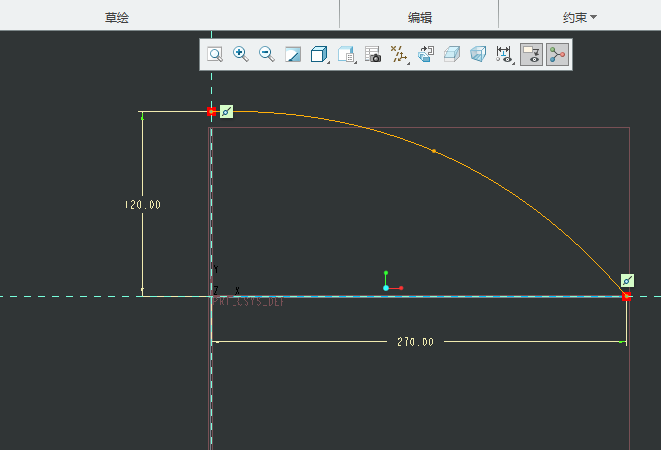Open the datum display filters dropdown
The height and width of the screenshot is (450, 661).
pos(399,54)
